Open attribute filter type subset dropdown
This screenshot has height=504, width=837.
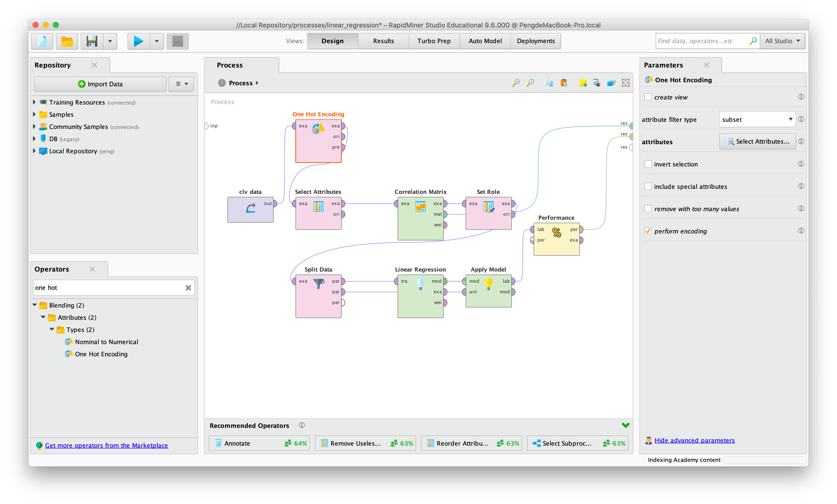tap(757, 120)
